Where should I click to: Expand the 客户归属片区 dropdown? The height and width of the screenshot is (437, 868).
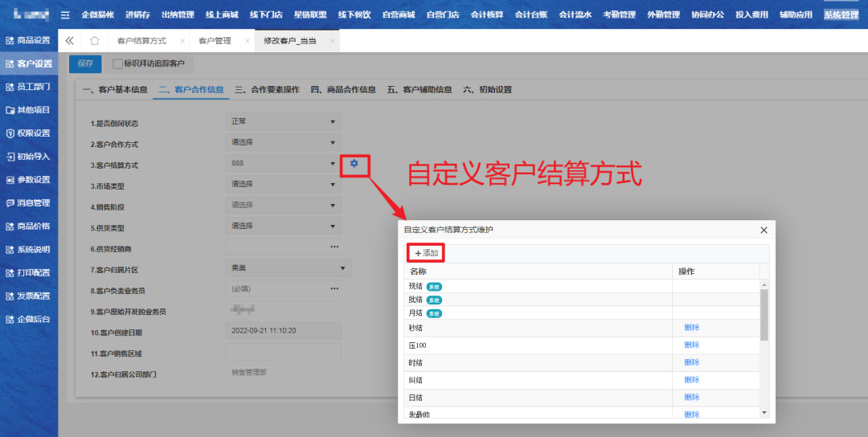coord(343,268)
